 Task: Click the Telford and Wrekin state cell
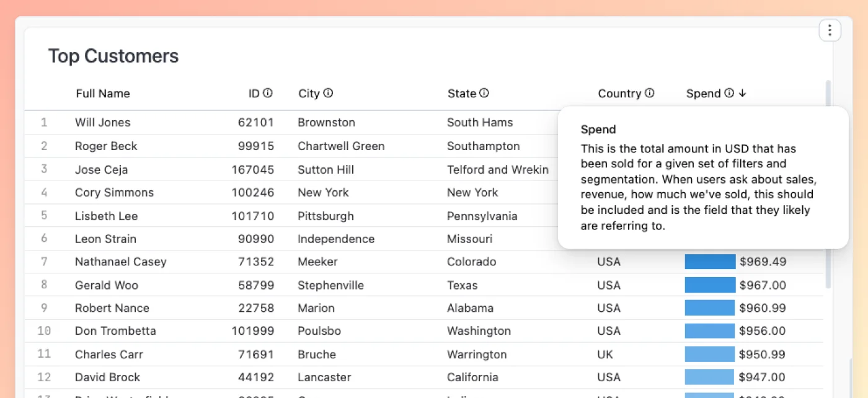tap(498, 169)
